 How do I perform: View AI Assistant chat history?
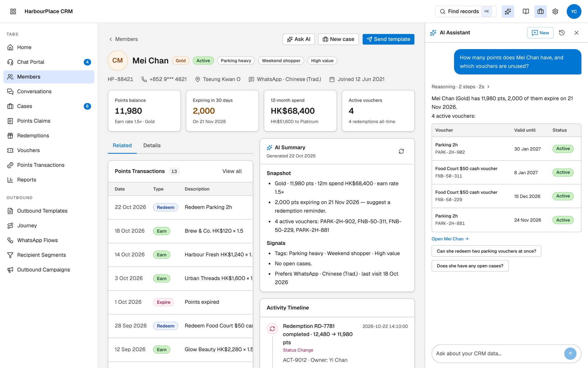[x=562, y=33]
